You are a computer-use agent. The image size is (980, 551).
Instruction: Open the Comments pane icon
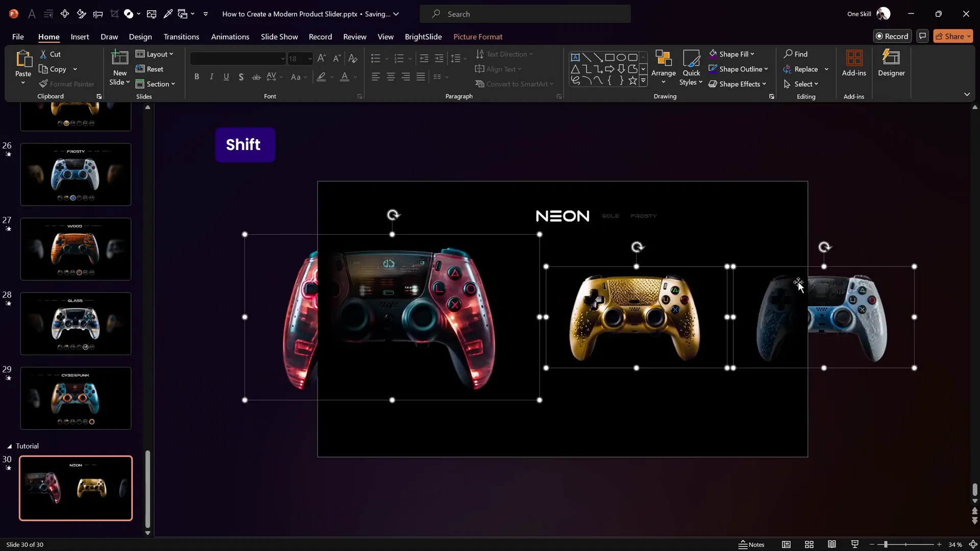click(x=922, y=36)
